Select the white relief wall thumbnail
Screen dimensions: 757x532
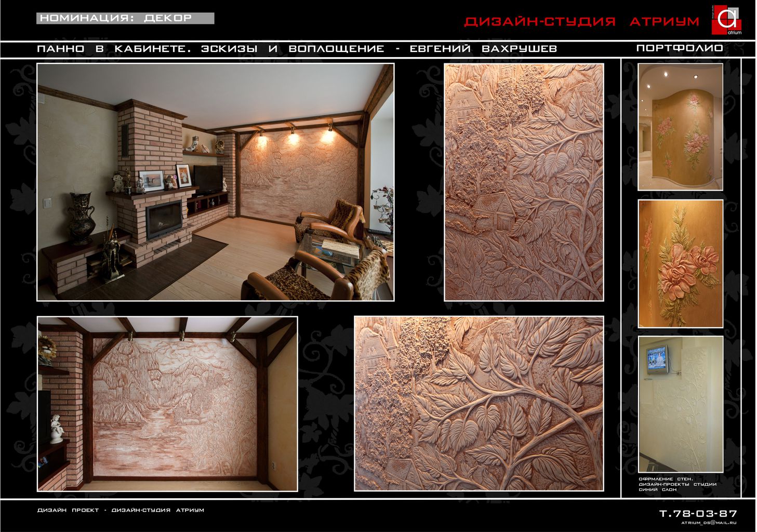coord(680,404)
